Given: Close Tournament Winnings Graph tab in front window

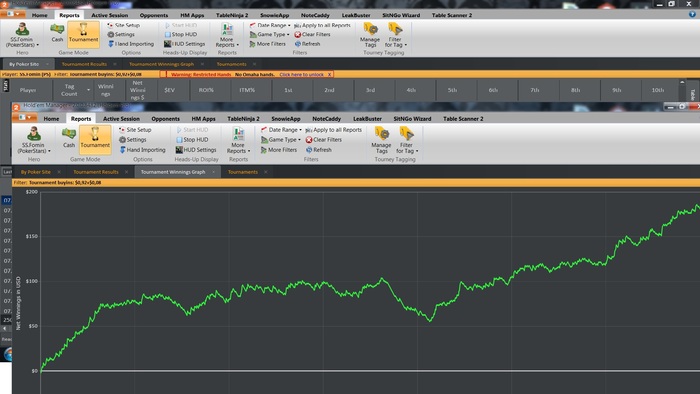Looking at the screenshot, I should (x=213, y=172).
